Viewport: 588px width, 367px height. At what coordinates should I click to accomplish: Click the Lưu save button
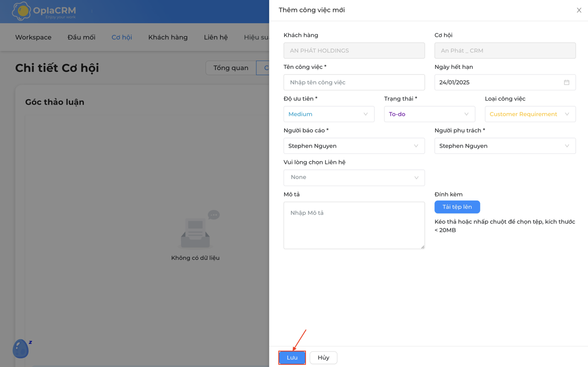tap(292, 357)
